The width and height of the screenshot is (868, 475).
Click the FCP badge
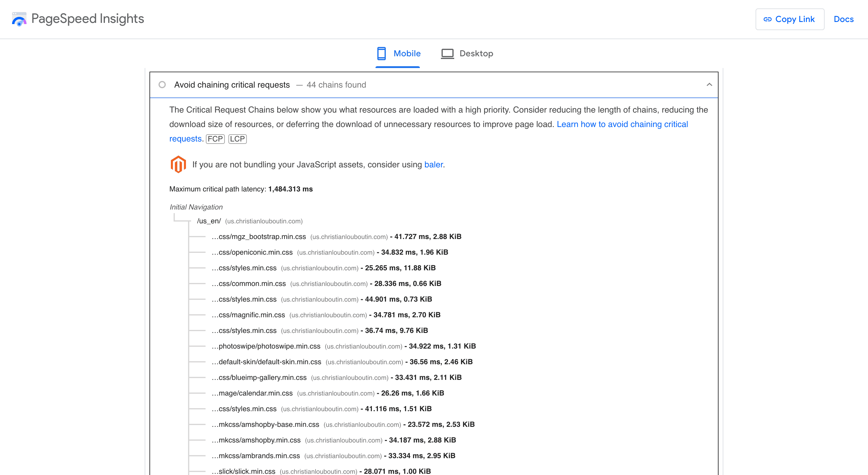click(215, 139)
